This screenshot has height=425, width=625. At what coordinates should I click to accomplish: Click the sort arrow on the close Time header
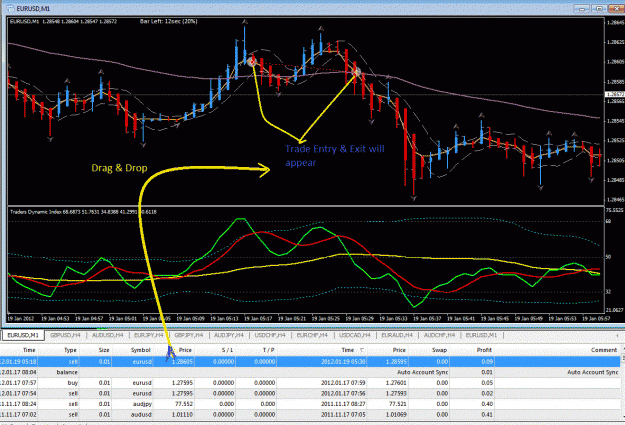click(362, 350)
